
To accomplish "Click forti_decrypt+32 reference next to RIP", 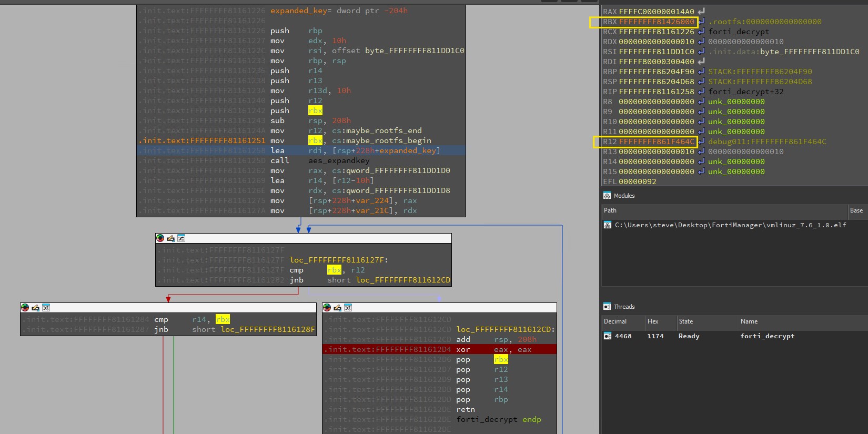I will 746,92.
